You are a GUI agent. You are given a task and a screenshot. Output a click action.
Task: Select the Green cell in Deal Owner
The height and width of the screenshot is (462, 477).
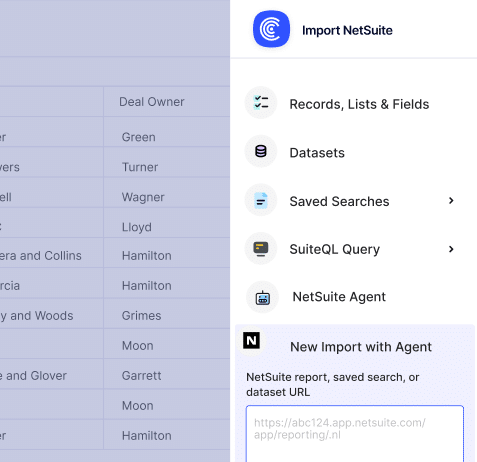tap(167, 132)
